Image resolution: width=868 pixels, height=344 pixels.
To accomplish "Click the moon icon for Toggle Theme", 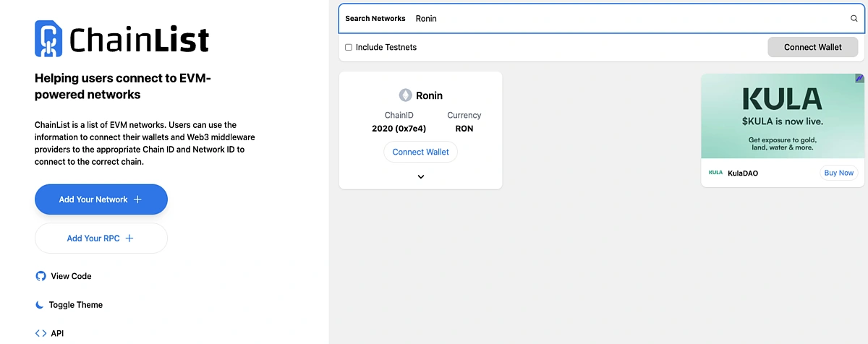I will point(40,305).
